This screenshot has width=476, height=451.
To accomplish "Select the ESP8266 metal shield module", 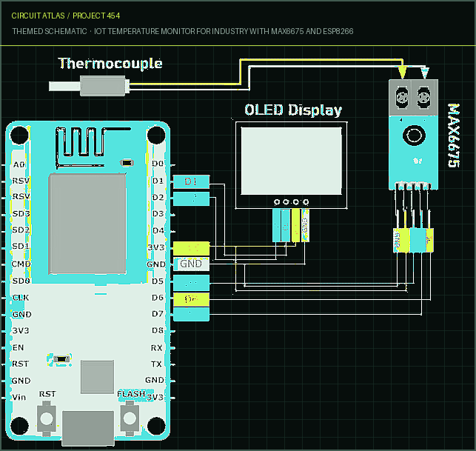I will pyautogui.click(x=87, y=224).
